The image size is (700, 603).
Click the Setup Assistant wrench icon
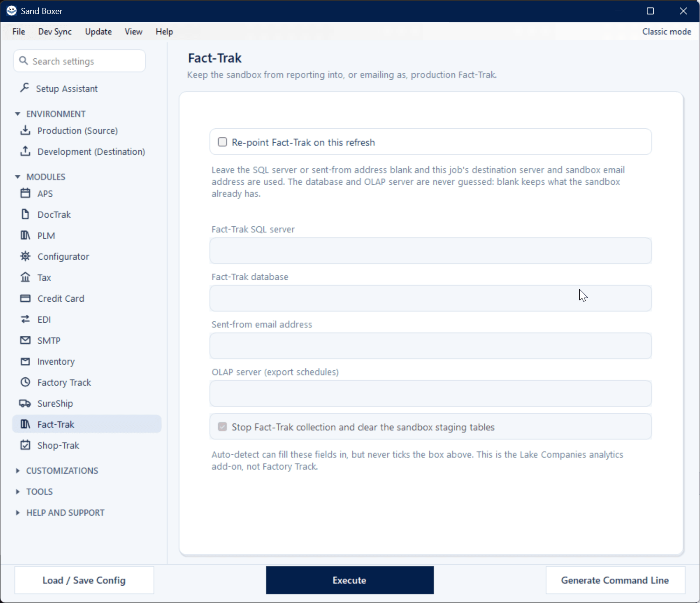tap(25, 88)
